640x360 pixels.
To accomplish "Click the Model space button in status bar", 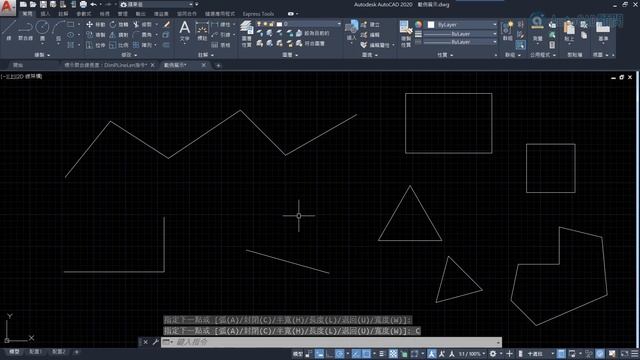I will click(298, 353).
